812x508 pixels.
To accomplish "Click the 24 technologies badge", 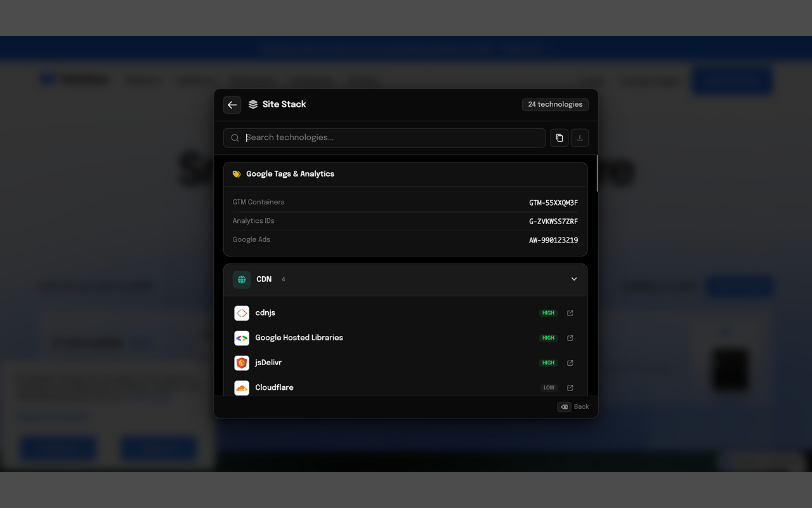I will (555, 104).
